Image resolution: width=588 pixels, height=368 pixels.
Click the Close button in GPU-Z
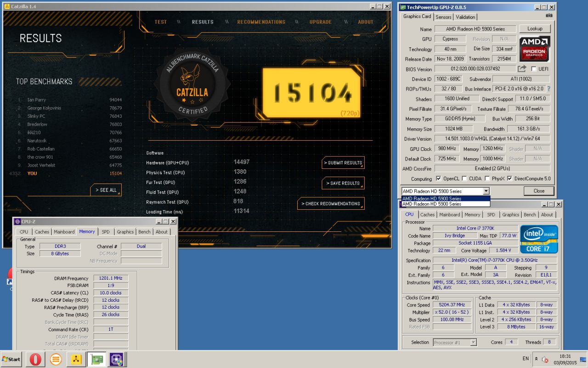[539, 191]
